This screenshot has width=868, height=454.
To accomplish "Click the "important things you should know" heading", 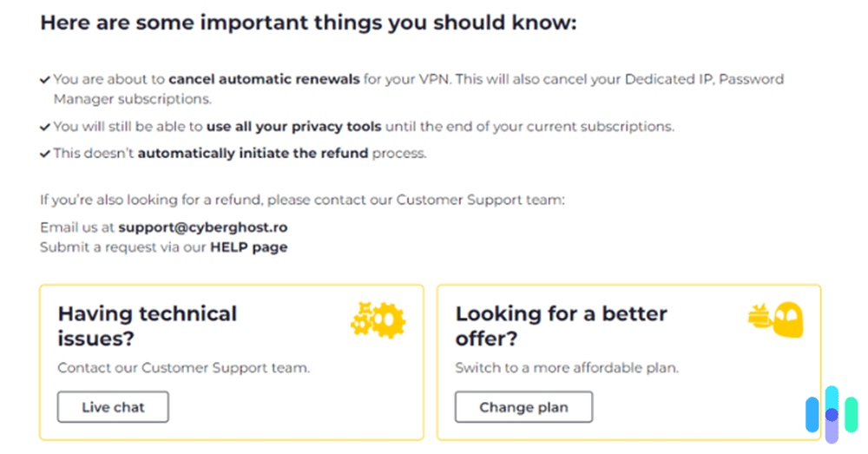I will [308, 23].
